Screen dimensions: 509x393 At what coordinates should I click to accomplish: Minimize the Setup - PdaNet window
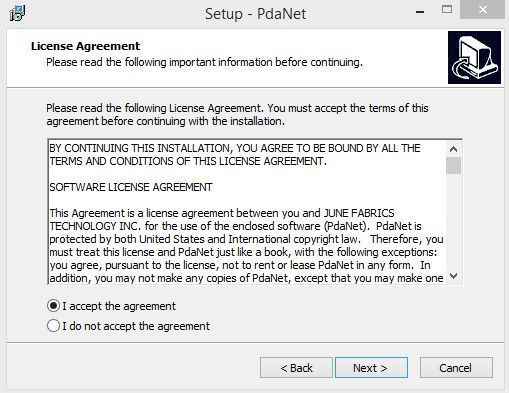(420, 12)
